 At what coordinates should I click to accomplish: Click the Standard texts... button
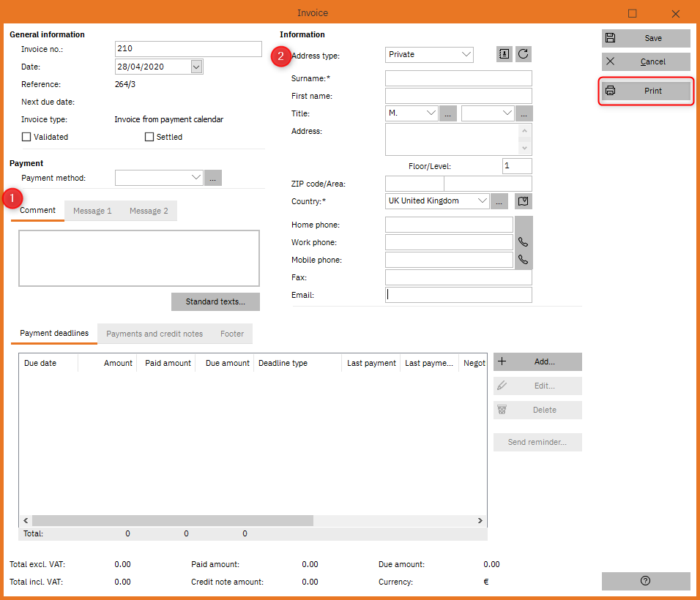[x=215, y=301]
